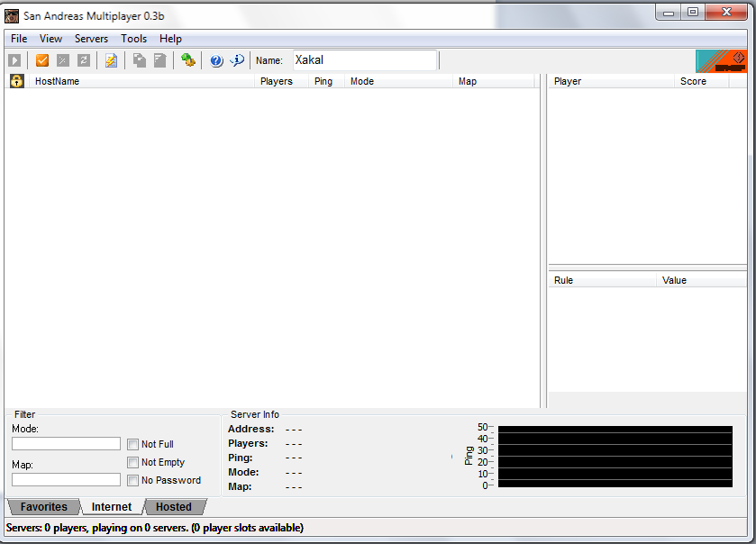The height and width of the screenshot is (553, 756).
Task: Click the Name input field containing Xakal
Action: (364, 60)
